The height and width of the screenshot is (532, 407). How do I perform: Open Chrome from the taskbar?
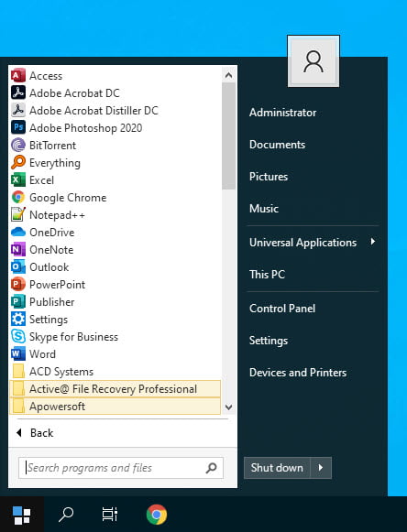[157, 515]
